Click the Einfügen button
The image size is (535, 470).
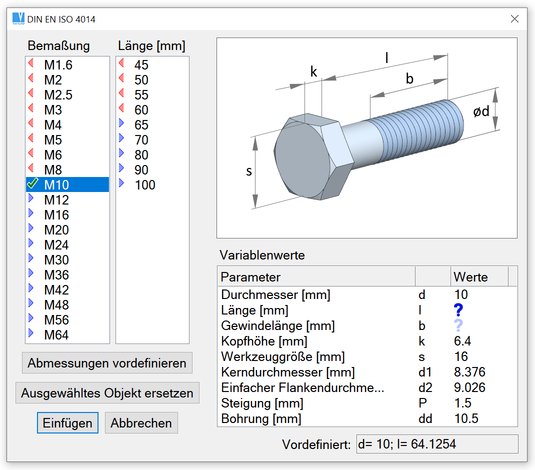tap(68, 423)
